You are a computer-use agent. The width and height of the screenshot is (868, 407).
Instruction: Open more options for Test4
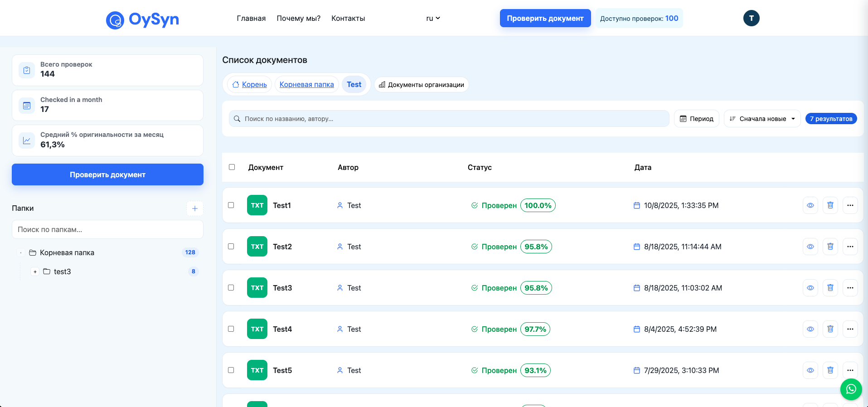point(850,329)
